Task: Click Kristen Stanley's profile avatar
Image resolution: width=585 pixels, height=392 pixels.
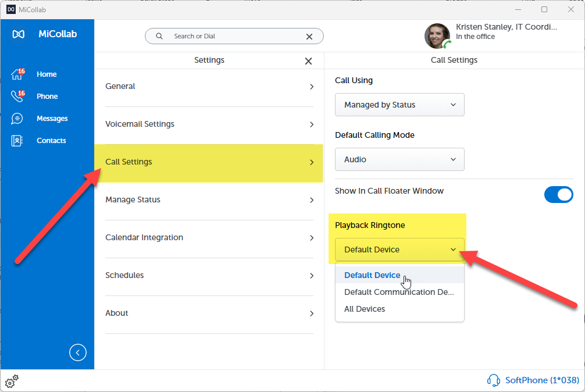Action: (437, 36)
